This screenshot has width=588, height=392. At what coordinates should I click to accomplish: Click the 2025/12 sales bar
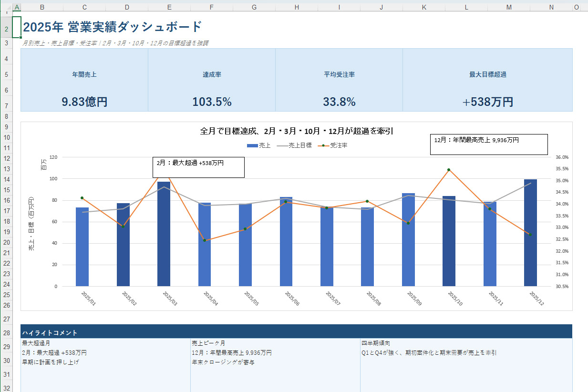(530, 233)
